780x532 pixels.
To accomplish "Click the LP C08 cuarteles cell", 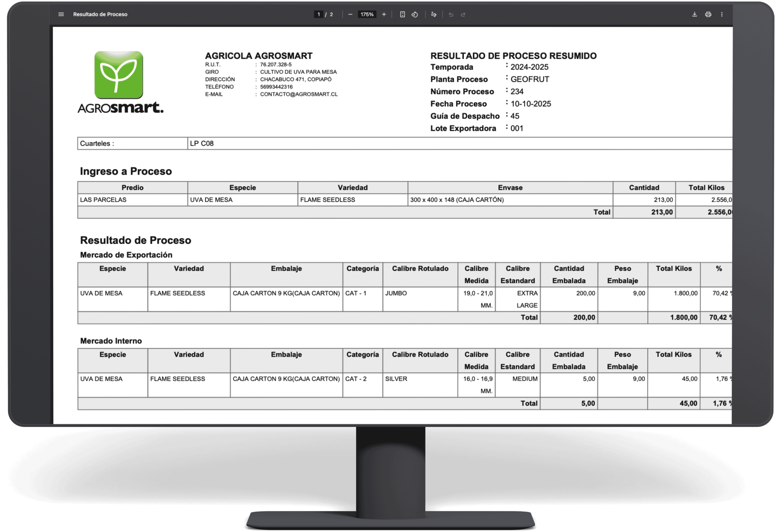I will point(202,143).
